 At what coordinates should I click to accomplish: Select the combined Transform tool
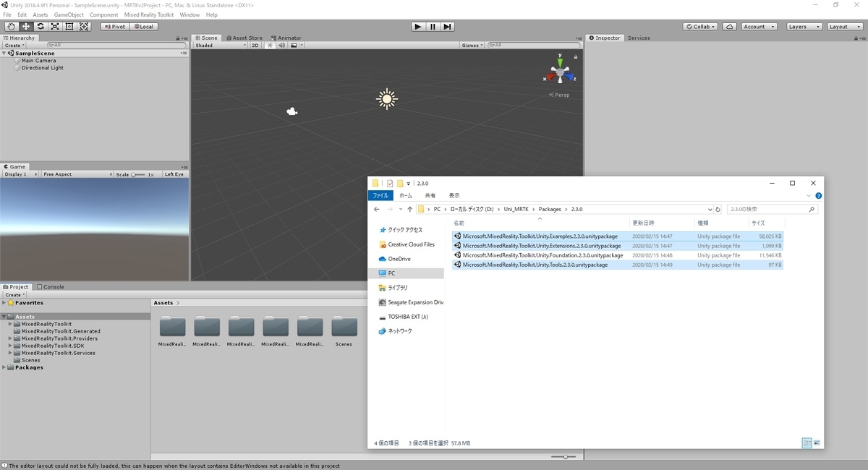[x=84, y=27]
